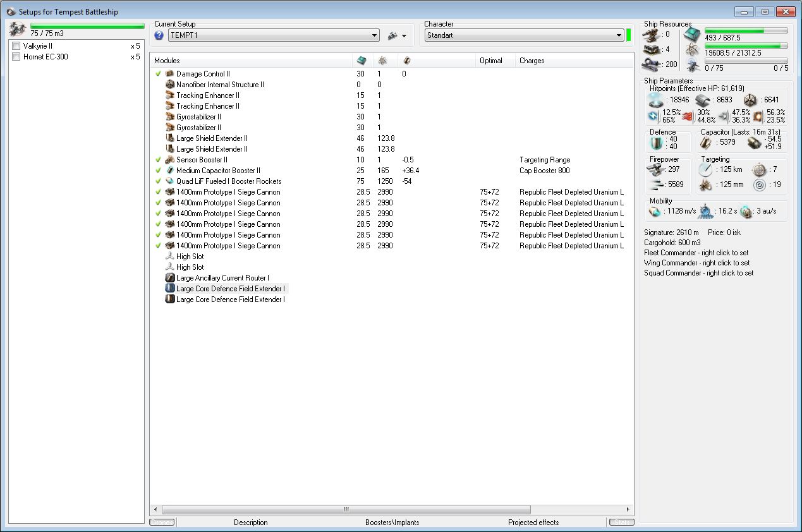Sort by the Optimal column header

tap(495, 61)
